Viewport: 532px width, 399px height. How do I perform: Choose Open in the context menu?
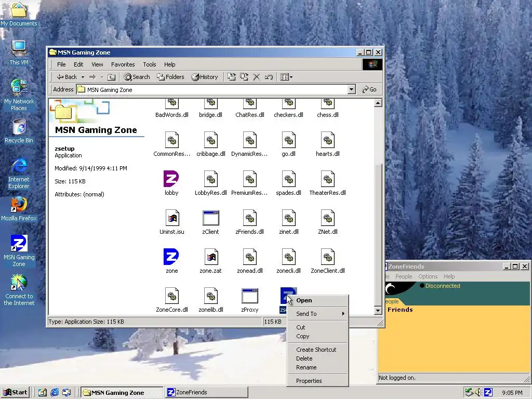point(317,300)
